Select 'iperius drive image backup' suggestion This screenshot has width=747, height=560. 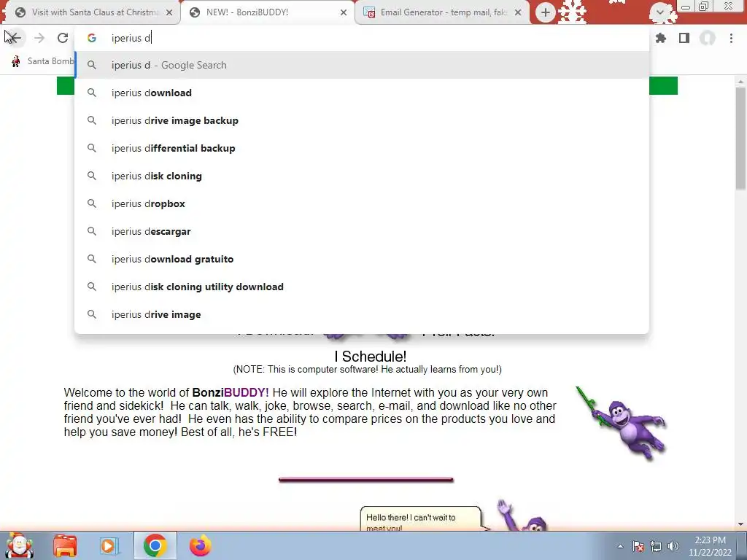coord(362,120)
